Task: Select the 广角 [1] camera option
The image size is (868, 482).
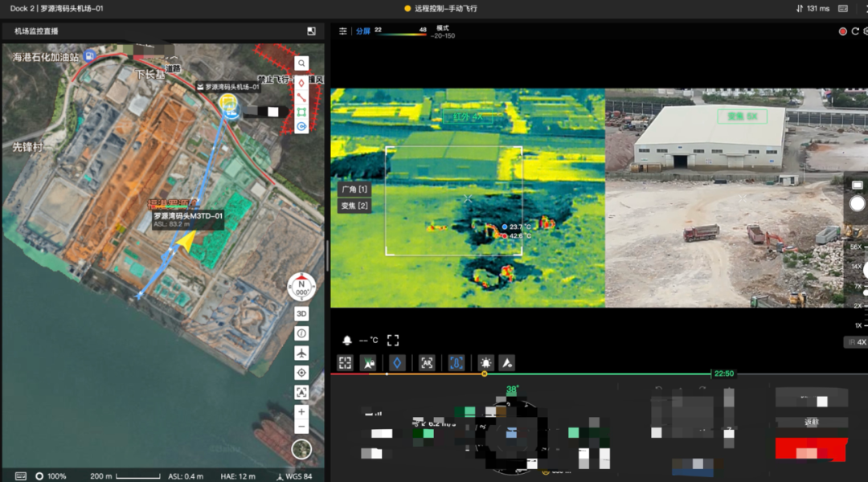Action: 354,190
